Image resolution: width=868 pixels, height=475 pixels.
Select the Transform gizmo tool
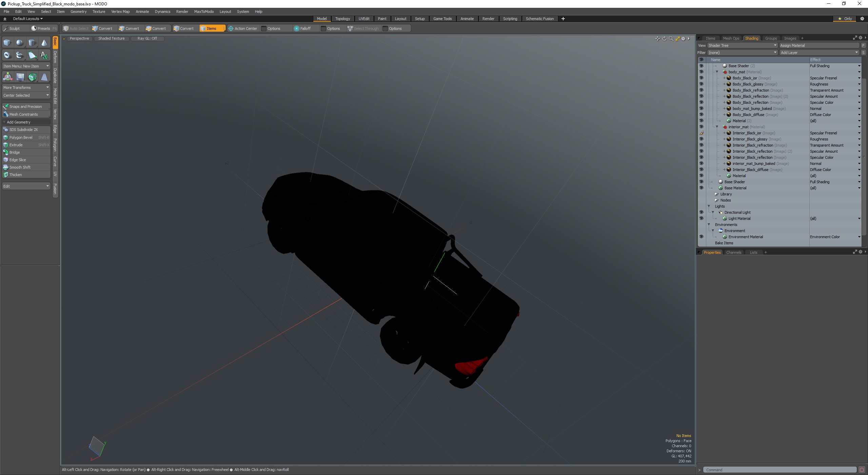pos(7,77)
